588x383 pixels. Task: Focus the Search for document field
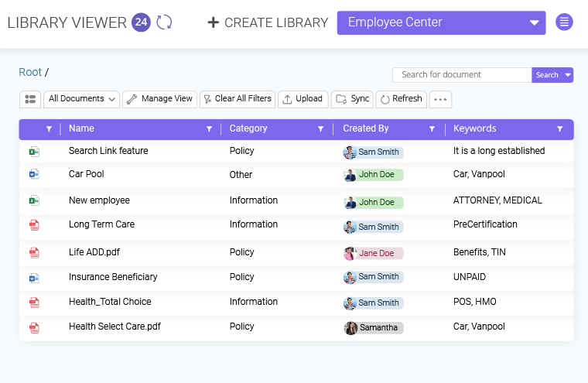462,75
